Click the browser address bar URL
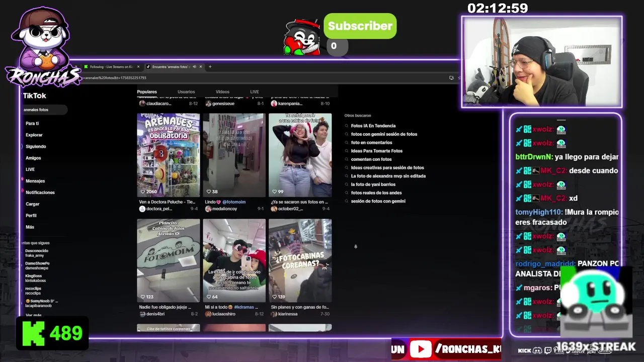 click(115, 78)
